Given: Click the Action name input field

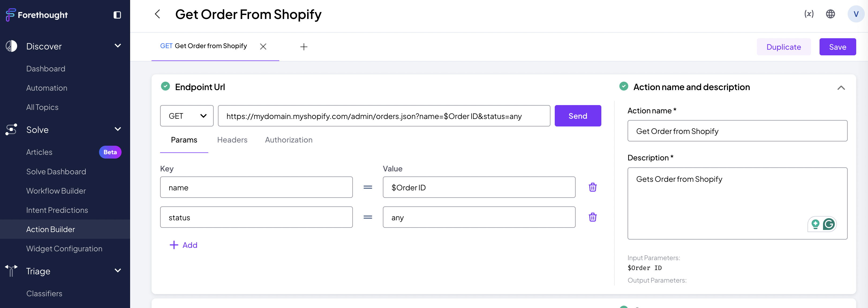Looking at the screenshot, I should point(737,131).
